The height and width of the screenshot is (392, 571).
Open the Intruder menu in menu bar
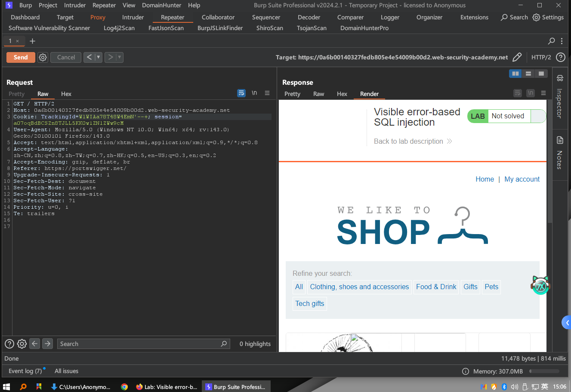click(x=75, y=5)
